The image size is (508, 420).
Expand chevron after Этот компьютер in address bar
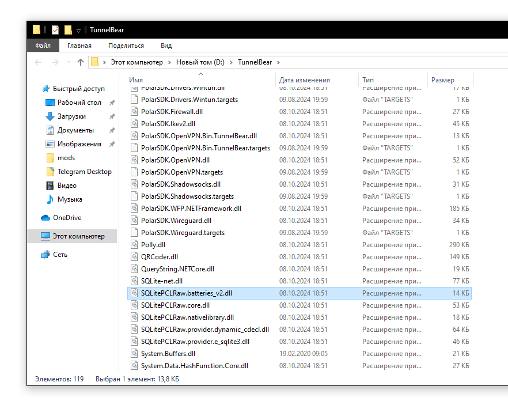click(169, 62)
